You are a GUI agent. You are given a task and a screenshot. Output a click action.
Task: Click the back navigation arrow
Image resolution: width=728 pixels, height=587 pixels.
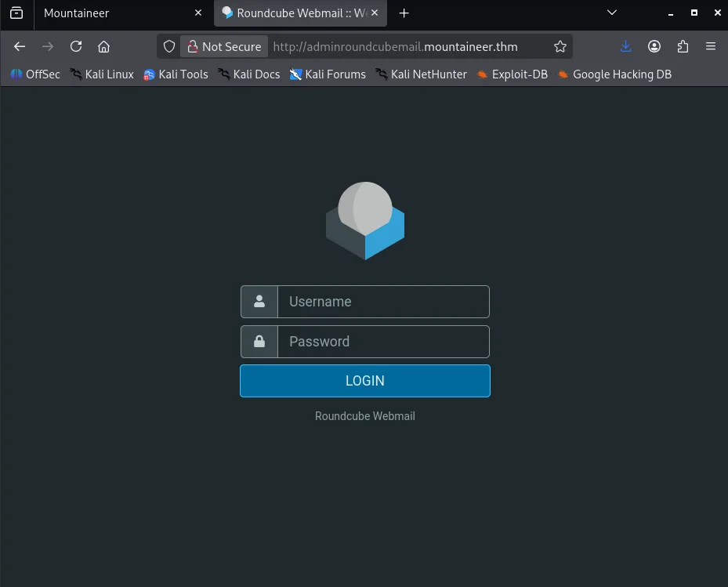[x=20, y=46]
